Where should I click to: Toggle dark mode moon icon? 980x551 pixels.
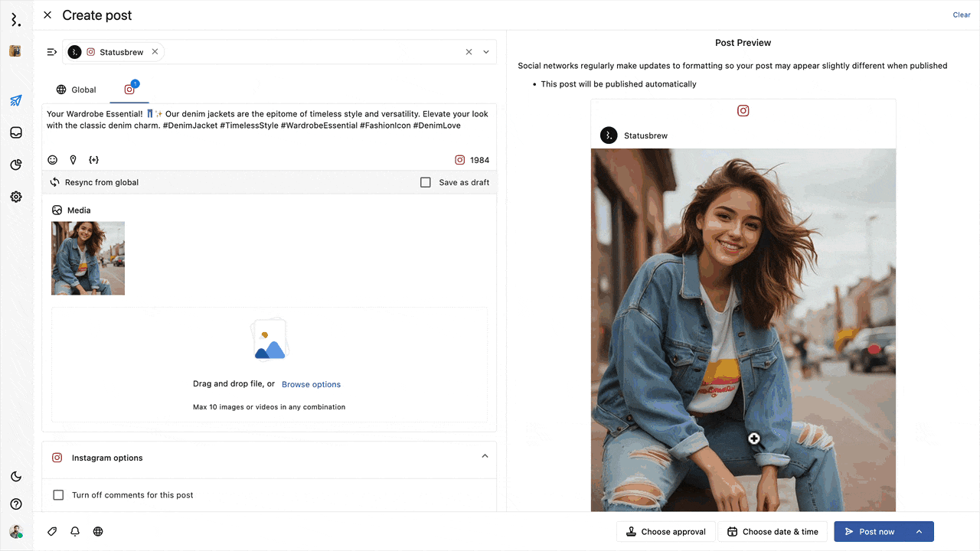[15, 477]
